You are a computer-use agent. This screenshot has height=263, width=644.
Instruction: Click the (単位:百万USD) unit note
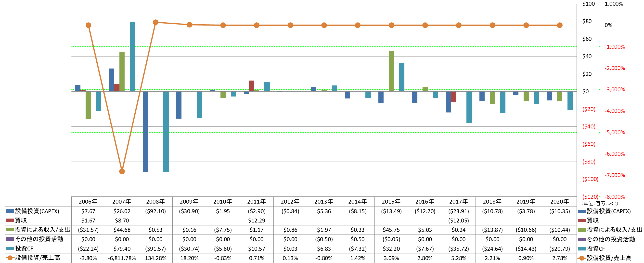(600, 203)
